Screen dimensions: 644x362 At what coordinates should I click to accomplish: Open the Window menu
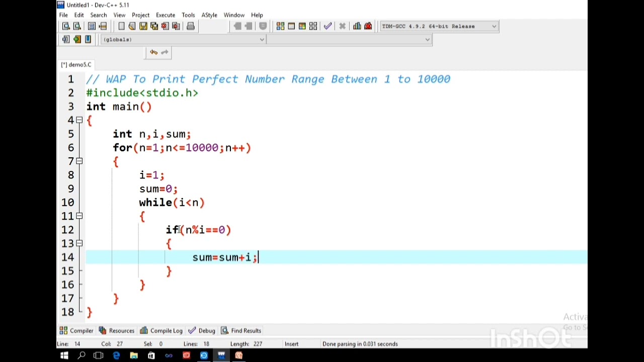coord(234,15)
